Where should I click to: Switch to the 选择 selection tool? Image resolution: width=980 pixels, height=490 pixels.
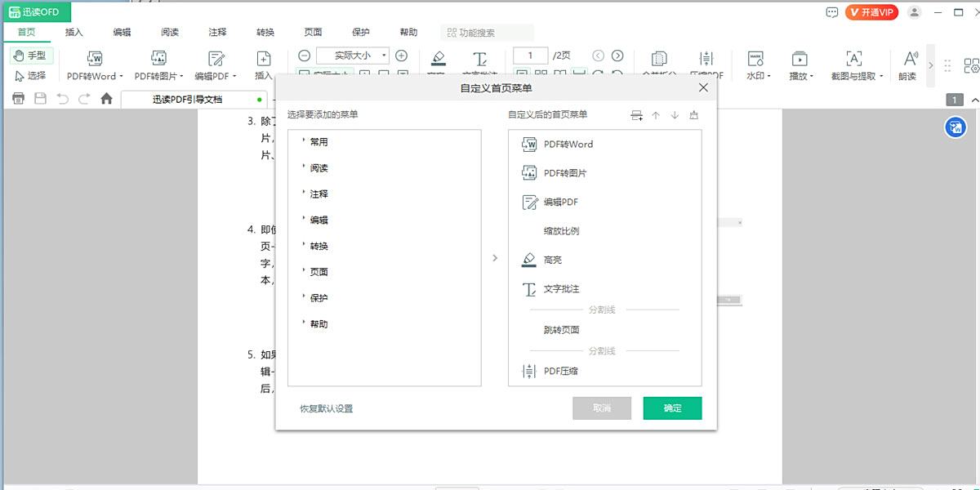(32, 75)
